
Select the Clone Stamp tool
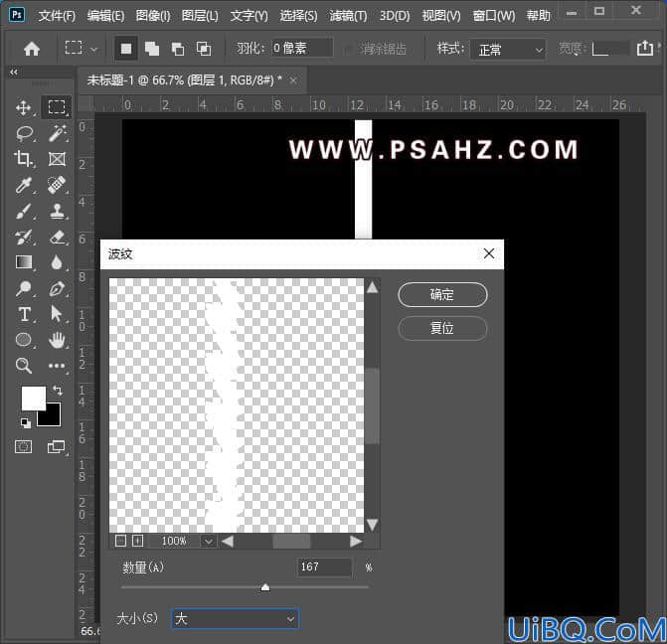coord(57,212)
